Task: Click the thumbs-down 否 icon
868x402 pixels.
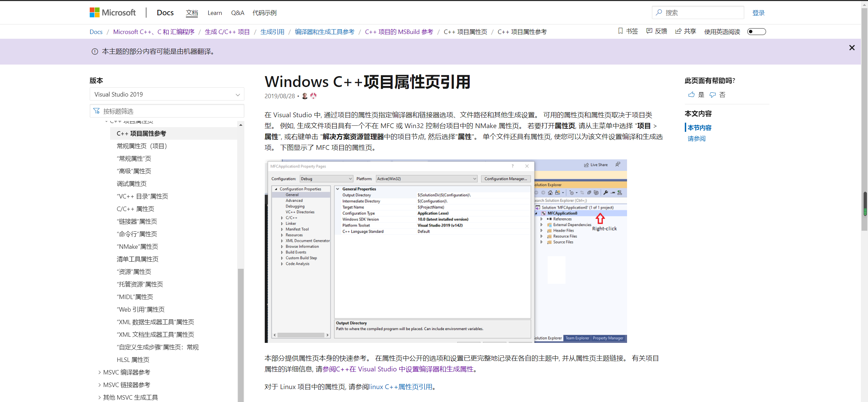Action: pyautogui.click(x=713, y=94)
